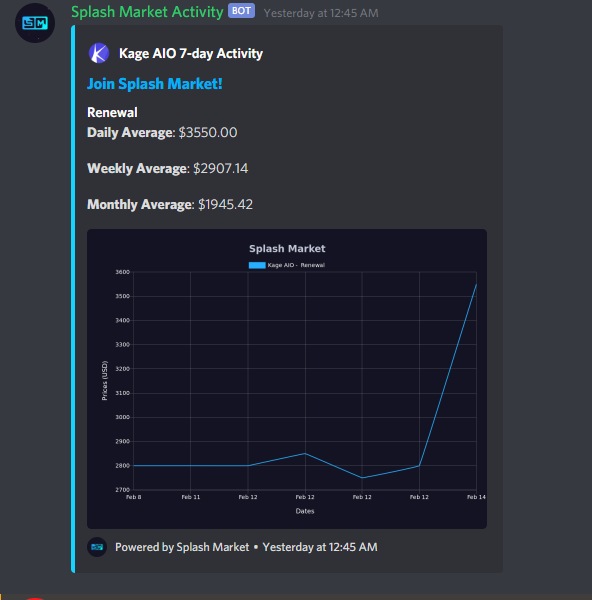The height and width of the screenshot is (600, 592).
Task: Click the Yesterday at 12:45 AM header timestamp
Action: point(321,13)
